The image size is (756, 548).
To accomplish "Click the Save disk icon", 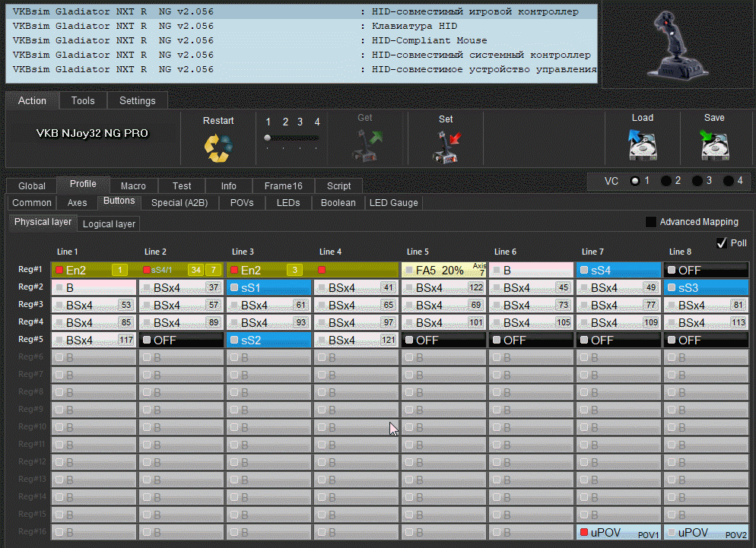I will tap(714, 144).
